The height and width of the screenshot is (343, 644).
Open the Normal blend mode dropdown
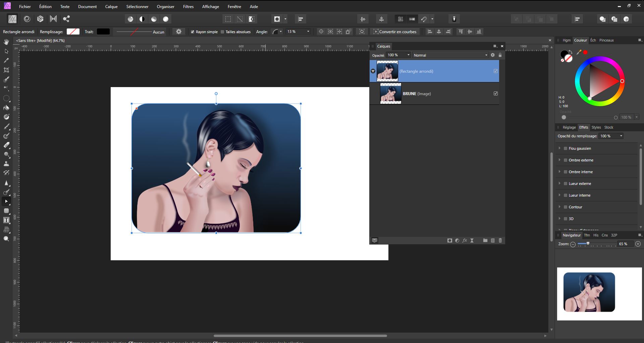point(450,55)
